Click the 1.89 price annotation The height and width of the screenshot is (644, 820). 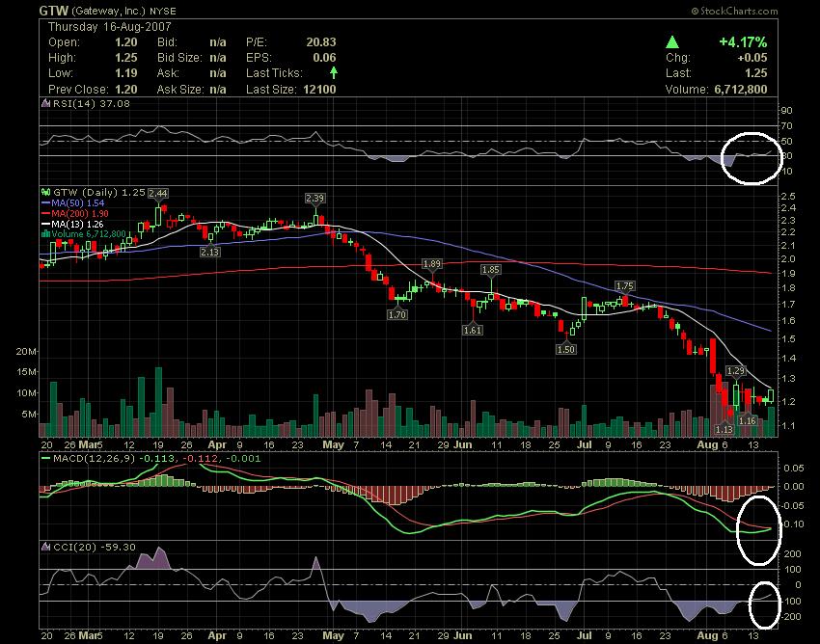[x=432, y=264]
